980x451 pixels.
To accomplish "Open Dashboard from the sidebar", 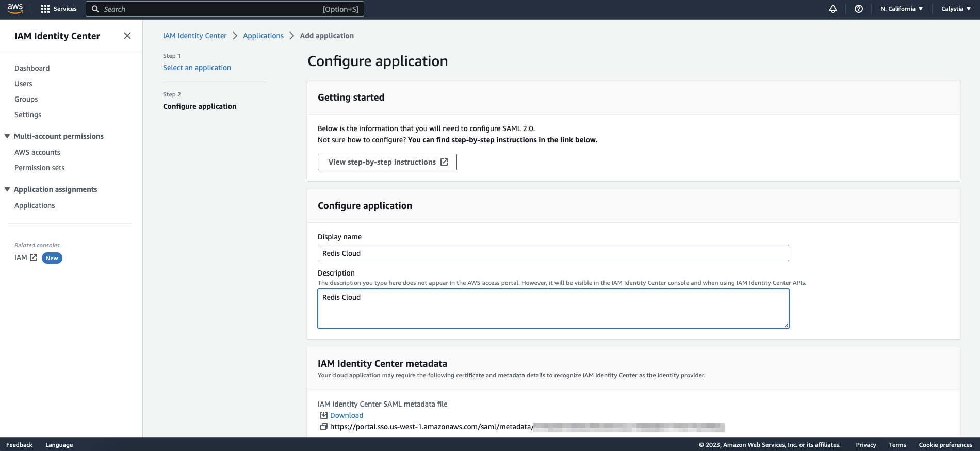I will [32, 68].
